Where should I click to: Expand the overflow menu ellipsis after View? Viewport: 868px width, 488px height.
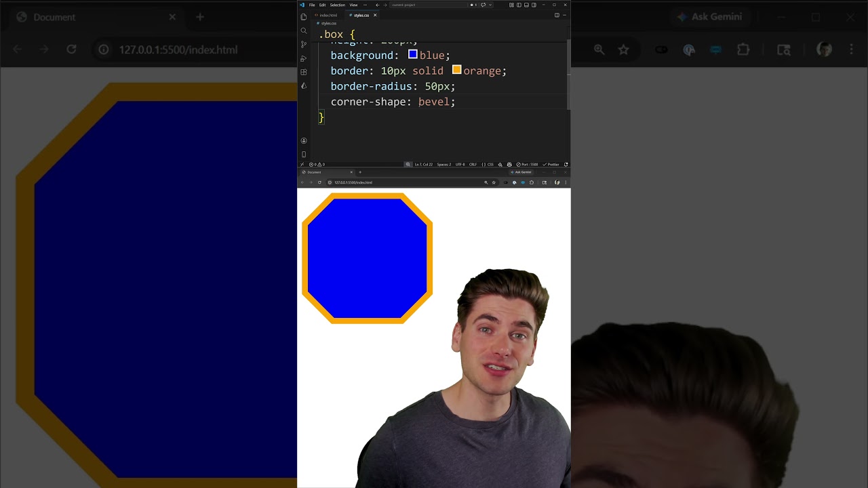(365, 5)
